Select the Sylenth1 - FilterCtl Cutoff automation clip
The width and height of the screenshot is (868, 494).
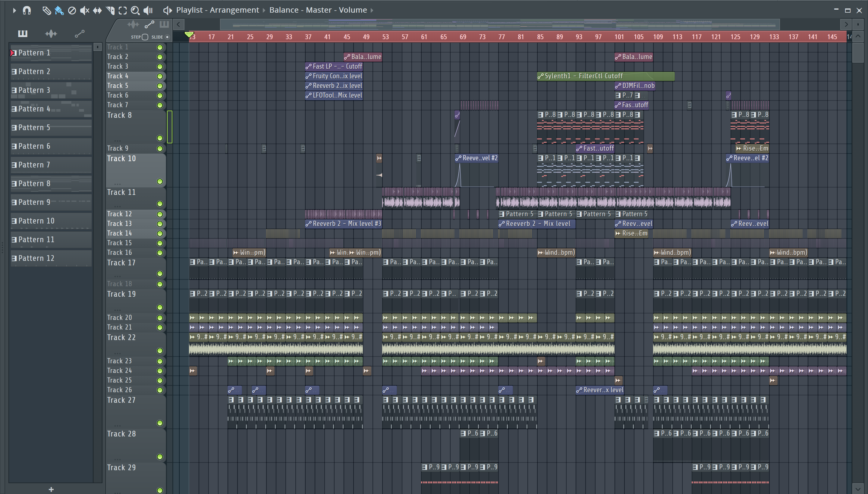click(x=605, y=76)
